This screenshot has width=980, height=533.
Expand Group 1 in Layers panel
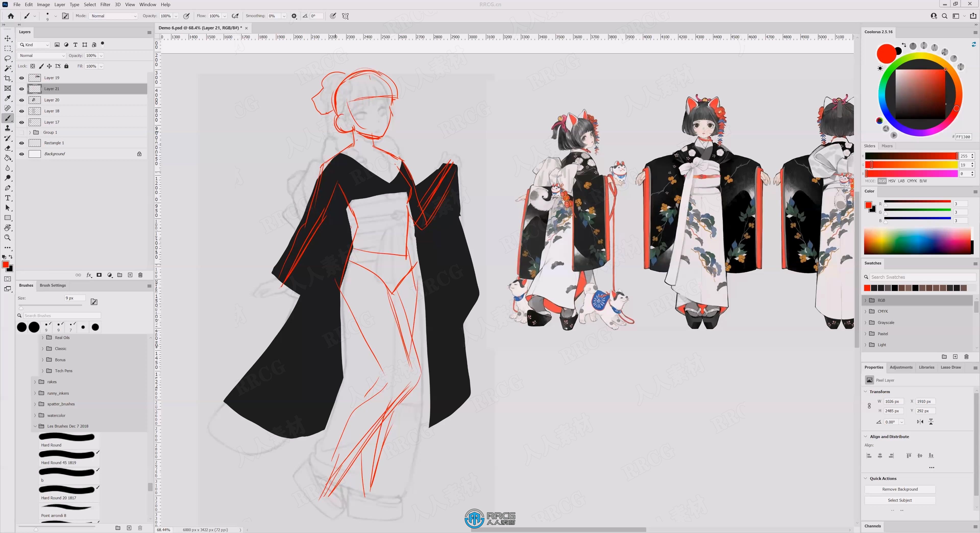[30, 132]
